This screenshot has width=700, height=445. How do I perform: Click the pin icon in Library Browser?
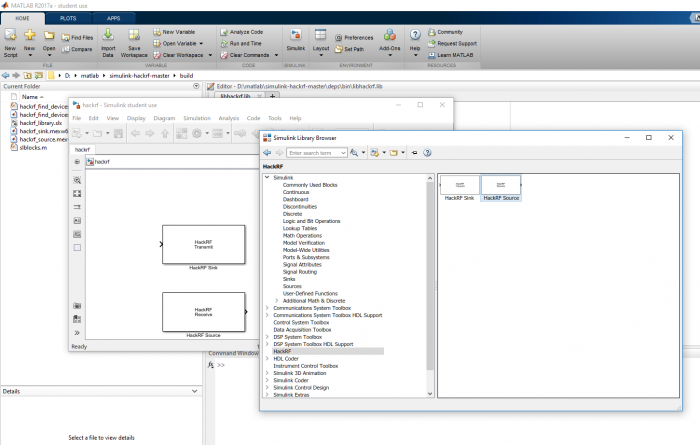point(414,153)
